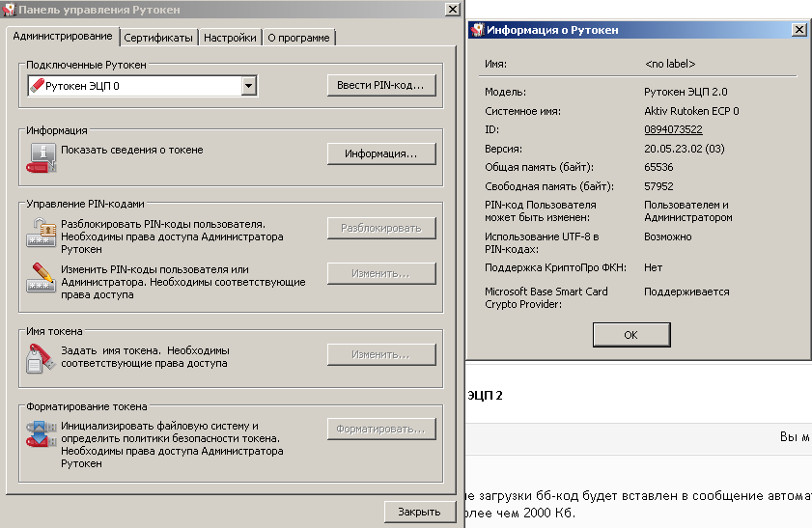Close the "Информация о Рутокен" dialog window
This screenshot has width=812, height=528.
[x=798, y=30]
